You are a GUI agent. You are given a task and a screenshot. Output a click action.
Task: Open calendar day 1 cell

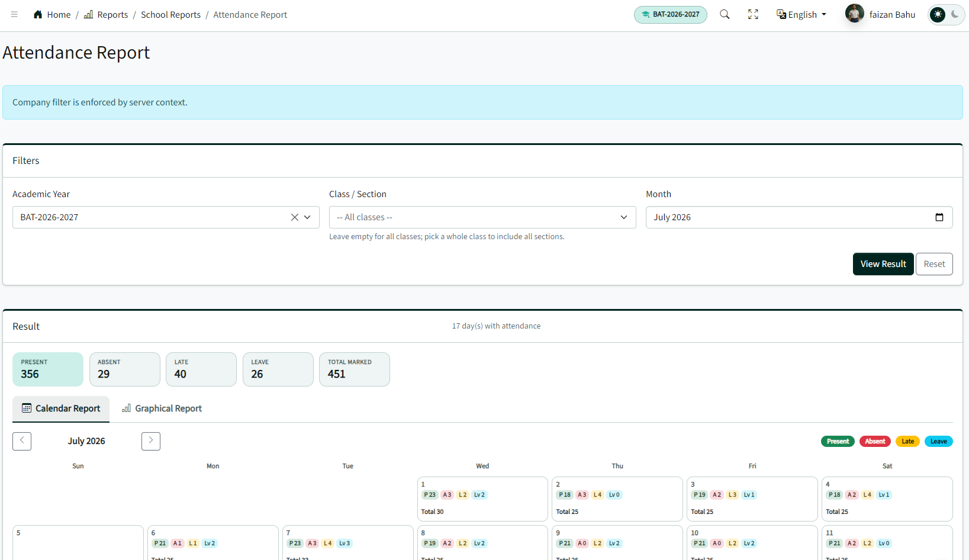(x=482, y=499)
